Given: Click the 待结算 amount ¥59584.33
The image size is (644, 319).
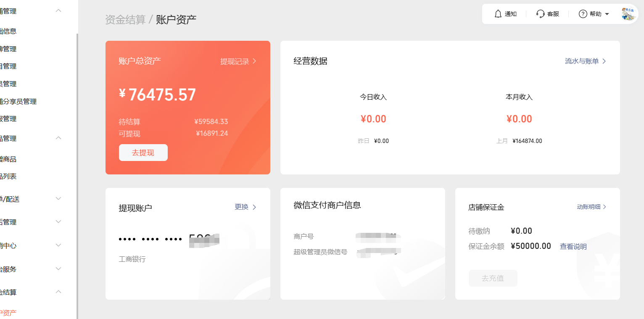Looking at the screenshot, I should click(211, 122).
